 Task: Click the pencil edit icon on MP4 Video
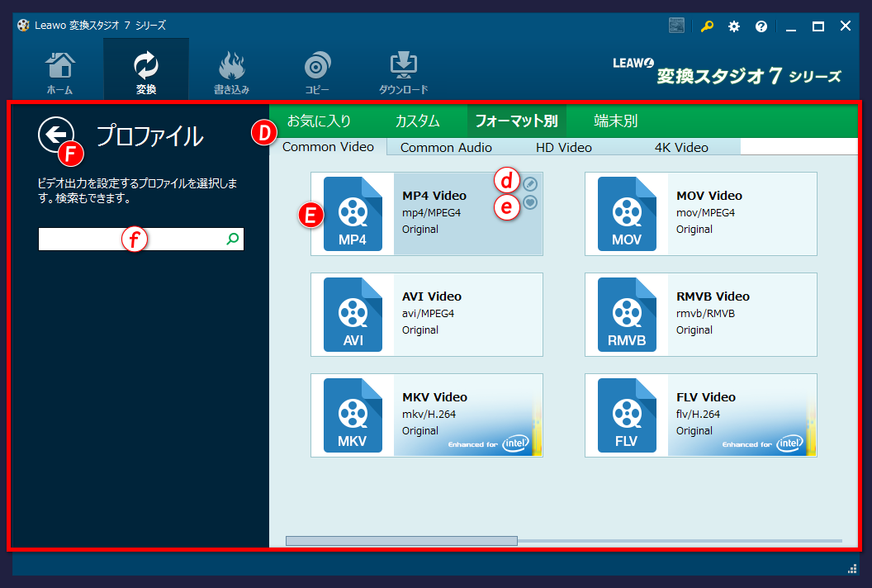pos(530,184)
